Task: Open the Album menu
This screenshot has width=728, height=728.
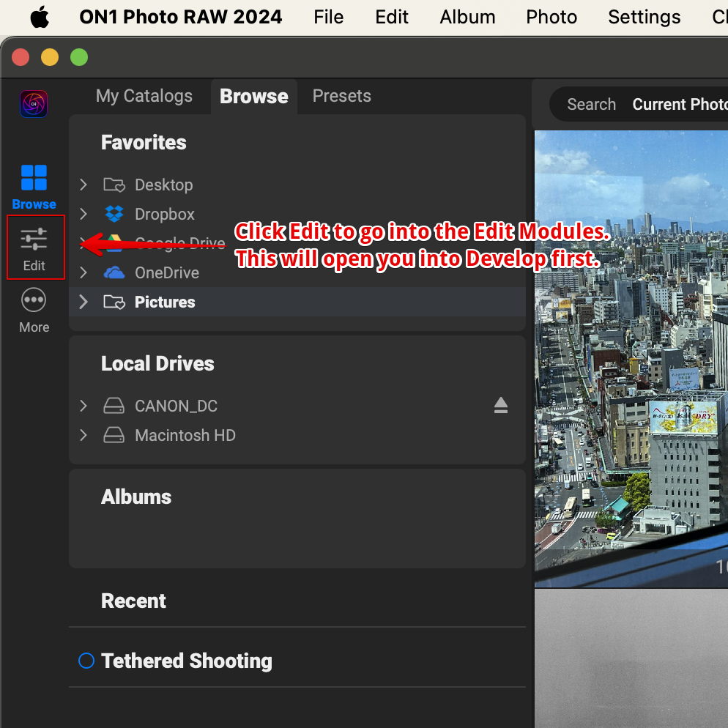Action: [467, 18]
